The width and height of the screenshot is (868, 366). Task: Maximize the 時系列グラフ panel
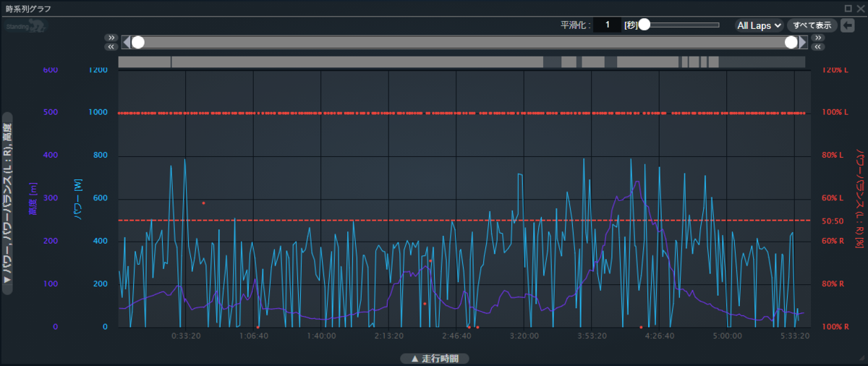[x=848, y=9]
